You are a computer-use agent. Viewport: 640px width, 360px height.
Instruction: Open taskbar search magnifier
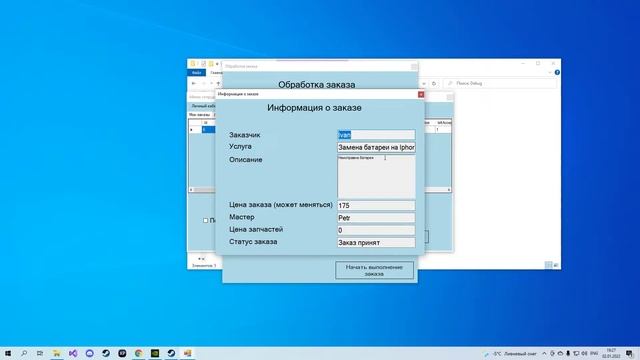pyautogui.click(x=24, y=353)
